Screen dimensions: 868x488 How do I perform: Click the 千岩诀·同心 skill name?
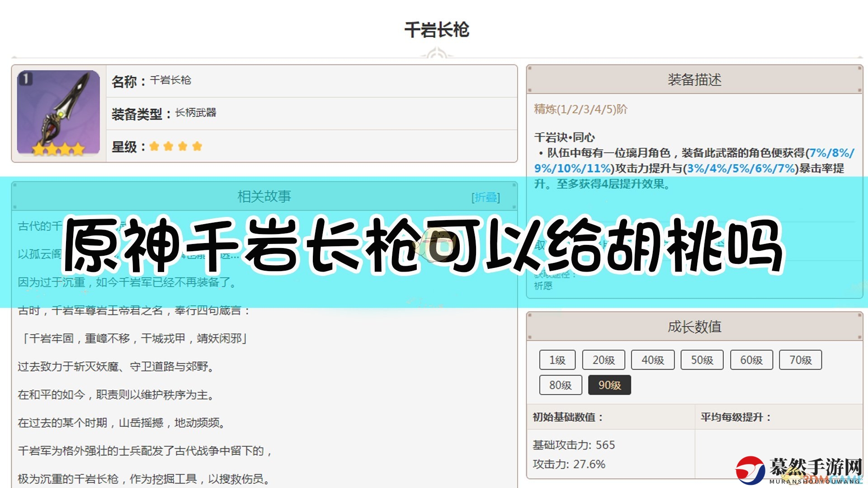(564, 137)
